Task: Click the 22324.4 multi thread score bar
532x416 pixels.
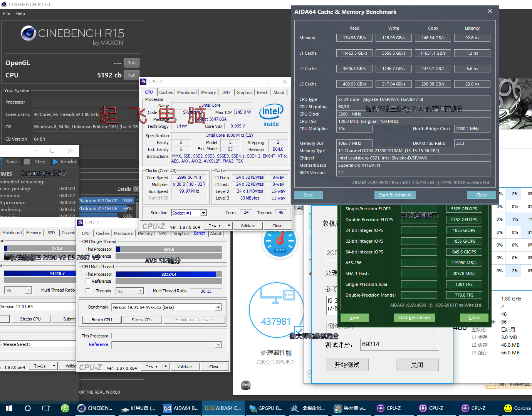Action: 169,274
